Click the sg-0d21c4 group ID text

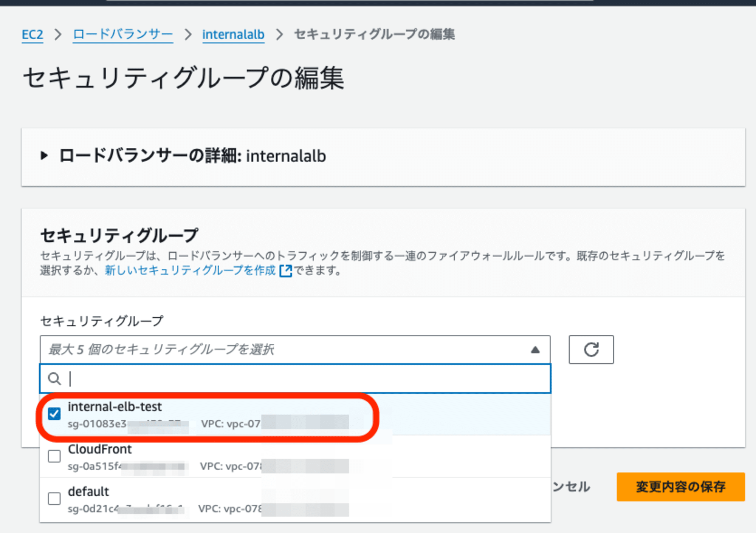point(93,509)
